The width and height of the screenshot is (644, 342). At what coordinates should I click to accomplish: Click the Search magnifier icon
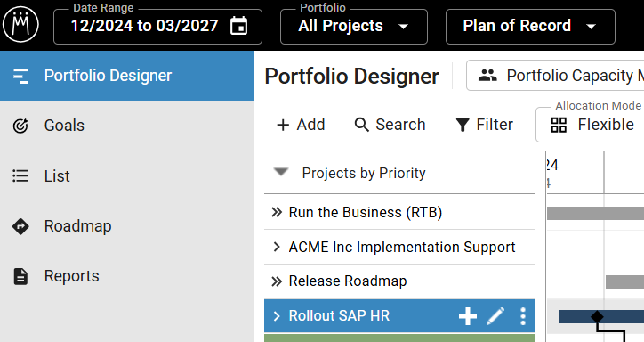(x=362, y=125)
